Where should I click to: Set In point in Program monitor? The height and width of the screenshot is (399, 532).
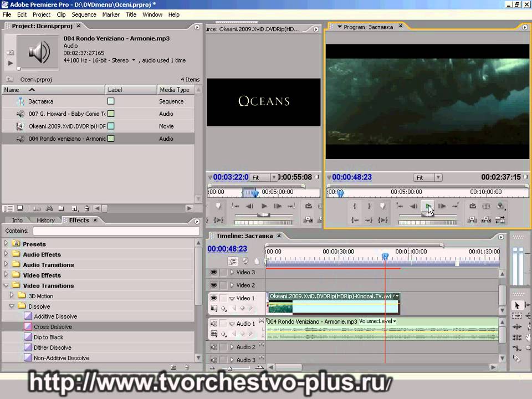[x=355, y=206]
